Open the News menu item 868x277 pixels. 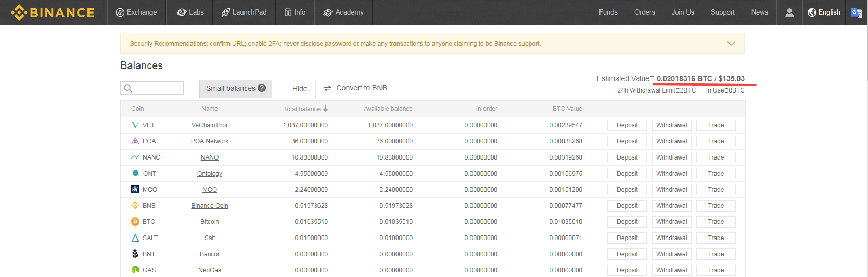coord(760,12)
